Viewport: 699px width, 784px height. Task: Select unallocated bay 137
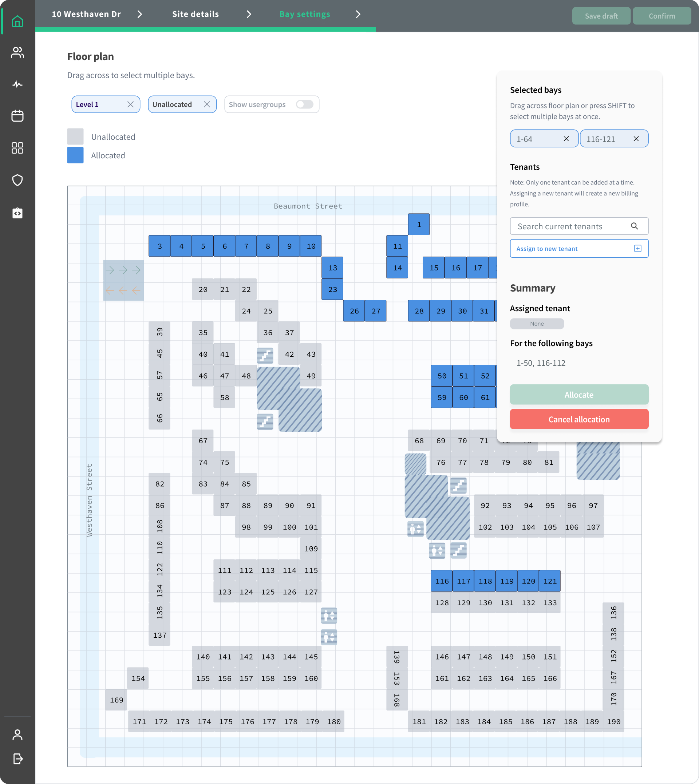(x=159, y=635)
